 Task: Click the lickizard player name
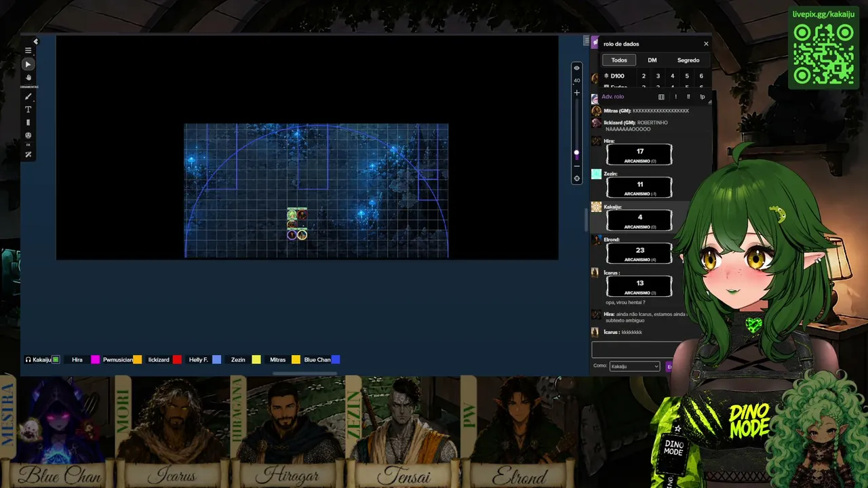[x=159, y=360]
